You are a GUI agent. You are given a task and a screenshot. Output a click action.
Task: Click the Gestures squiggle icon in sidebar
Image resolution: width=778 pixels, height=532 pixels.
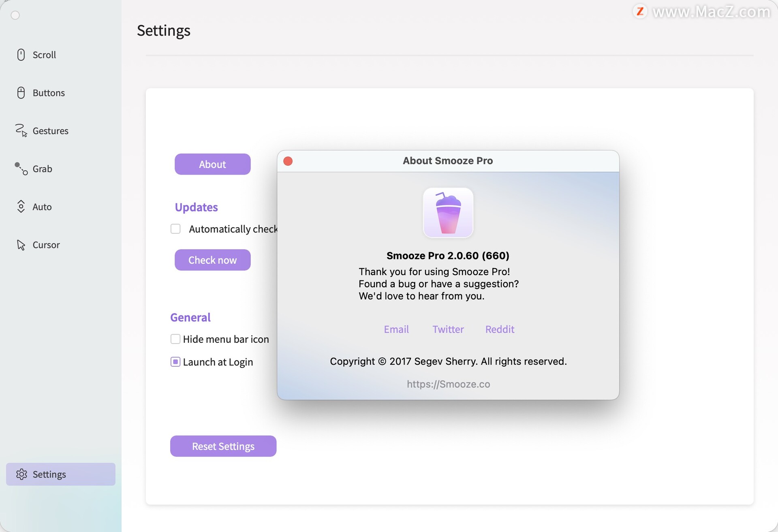tap(21, 130)
